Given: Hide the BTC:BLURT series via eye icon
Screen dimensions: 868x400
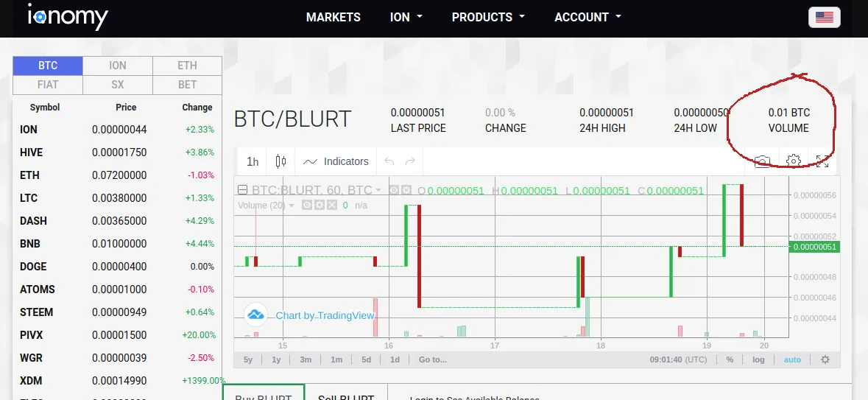Looking at the screenshot, I should coord(394,191).
